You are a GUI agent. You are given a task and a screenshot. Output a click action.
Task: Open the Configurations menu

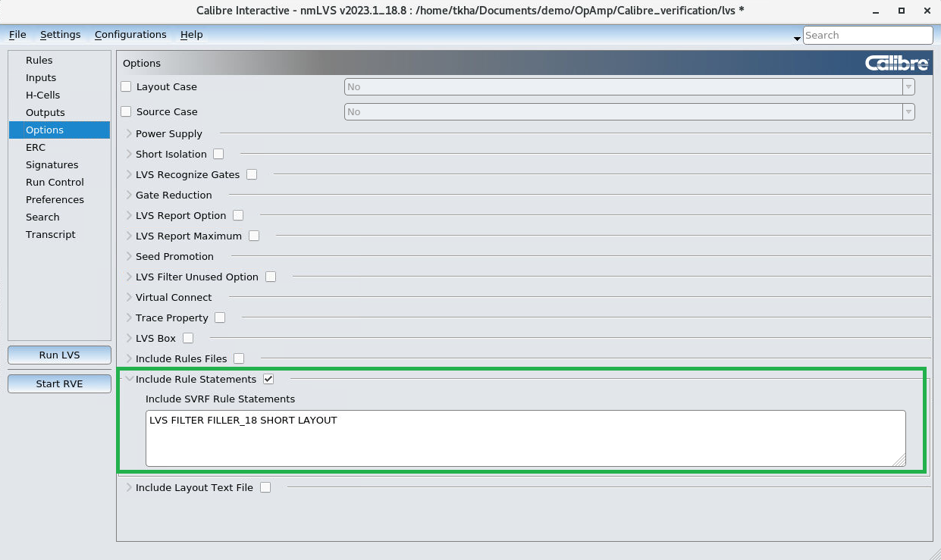(130, 35)
